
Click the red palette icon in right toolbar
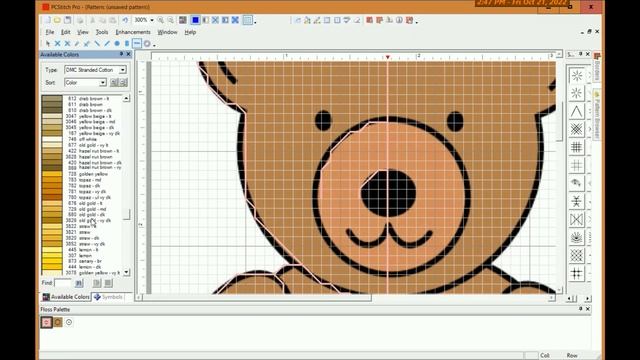pos(369,20)
